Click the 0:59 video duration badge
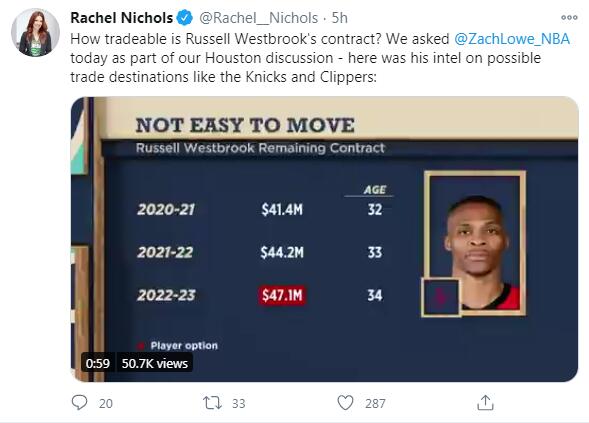This screenshot has width=589, height=423. (x=98, y=363)
